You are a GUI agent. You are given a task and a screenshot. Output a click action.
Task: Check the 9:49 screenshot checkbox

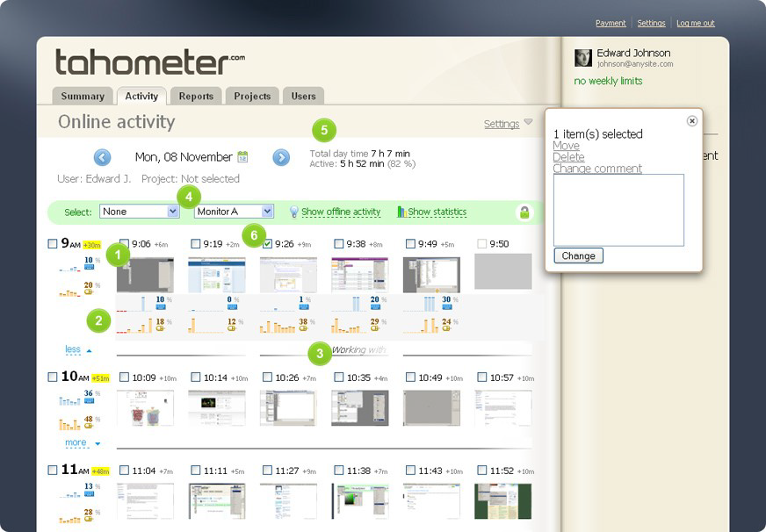(410, 243)
